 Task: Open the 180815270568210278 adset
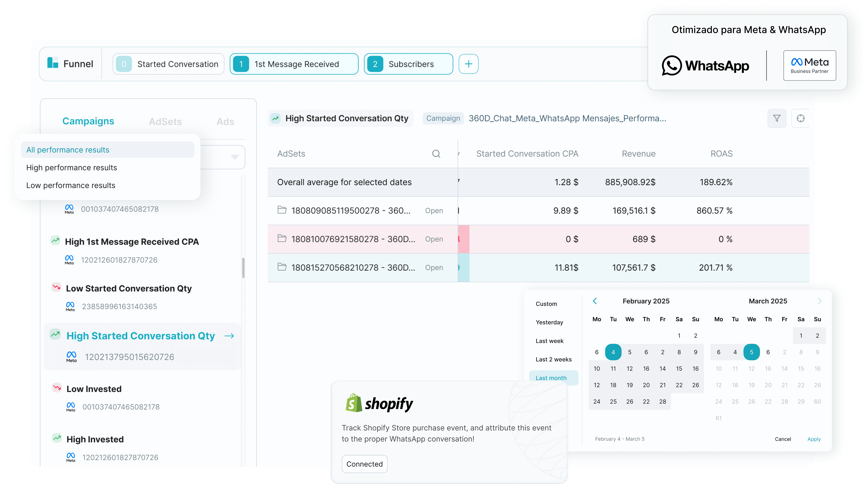(434, 268)
